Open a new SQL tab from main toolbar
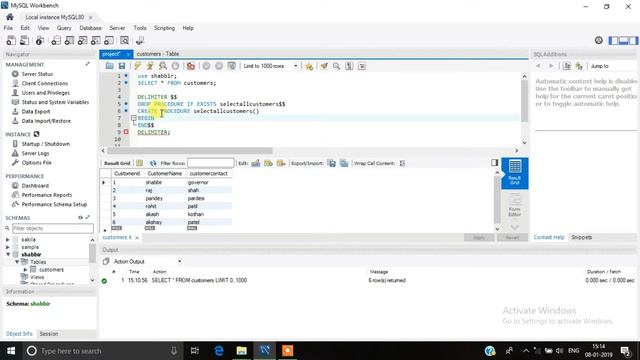Image resolution: width=640 pixels, height=360 pixels. point(11,40)
